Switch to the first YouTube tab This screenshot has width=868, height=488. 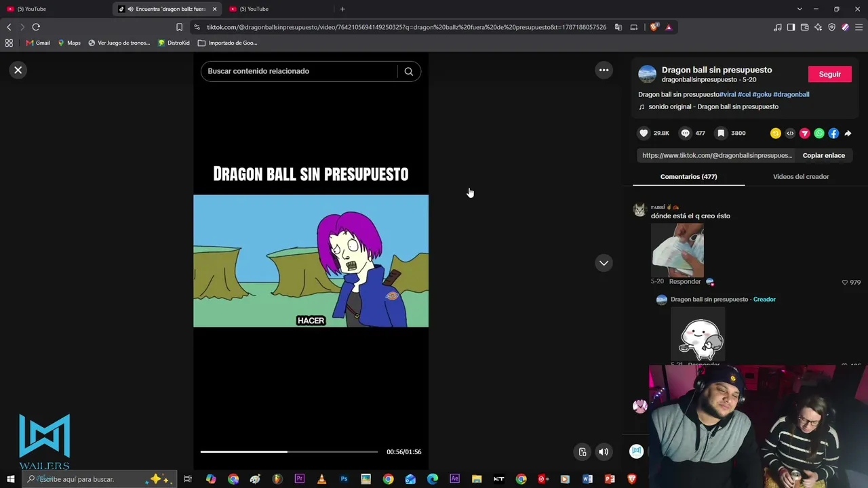[x=56, y=9]
